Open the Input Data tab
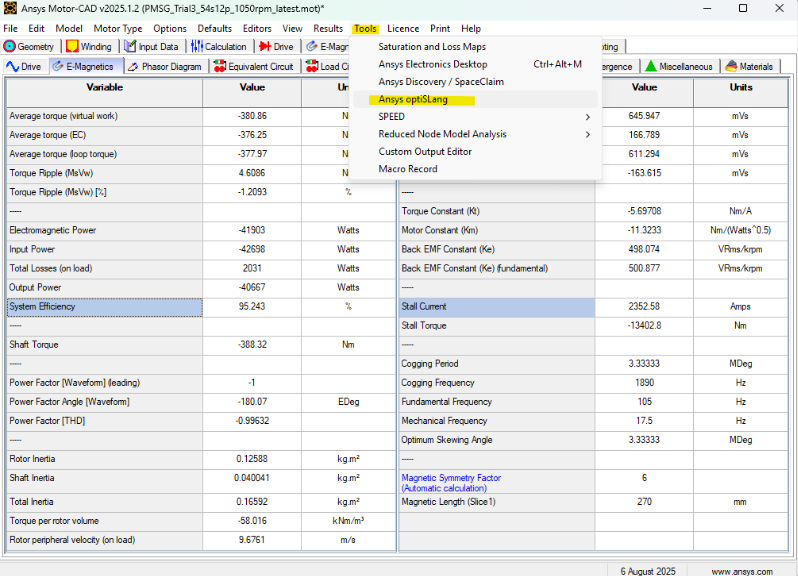 coord(152,47)
